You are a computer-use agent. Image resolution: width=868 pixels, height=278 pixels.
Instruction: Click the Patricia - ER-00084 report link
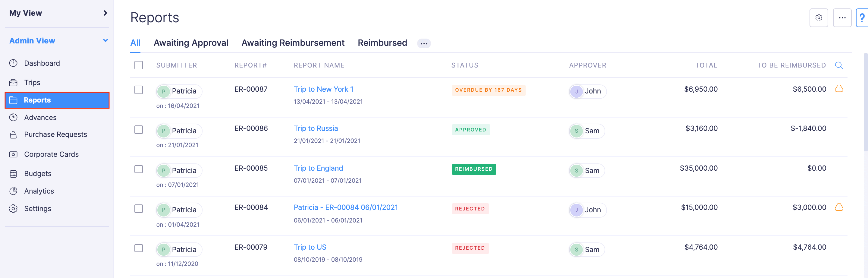(x=346, y=207)
